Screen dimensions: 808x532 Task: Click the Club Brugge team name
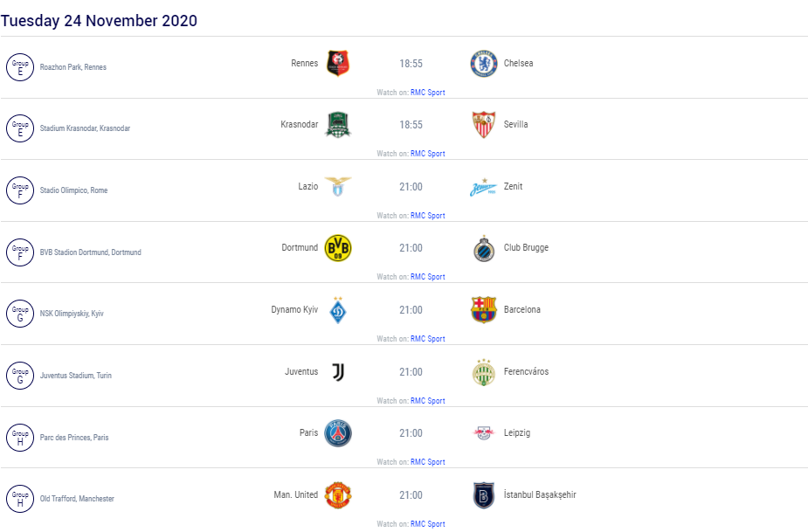coord(526,247)
